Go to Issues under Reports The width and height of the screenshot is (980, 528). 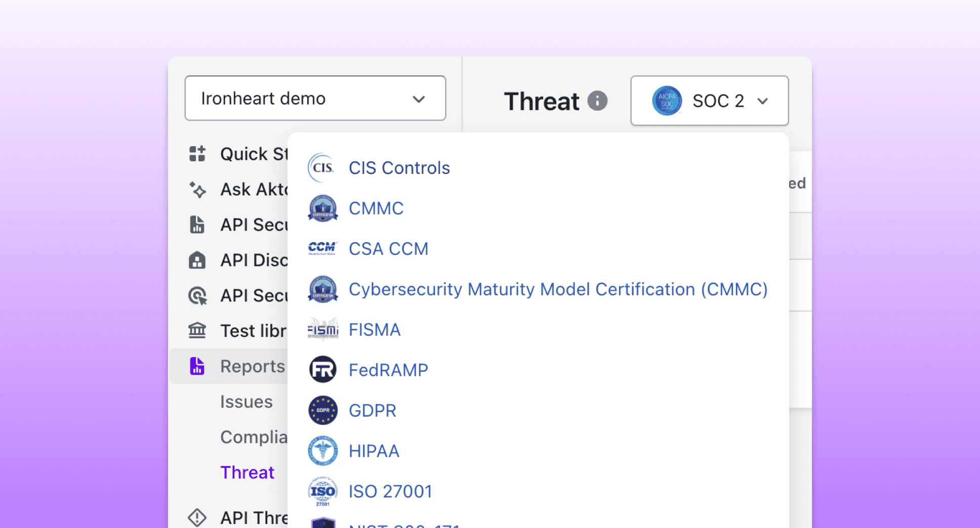(x=247, y=402)
